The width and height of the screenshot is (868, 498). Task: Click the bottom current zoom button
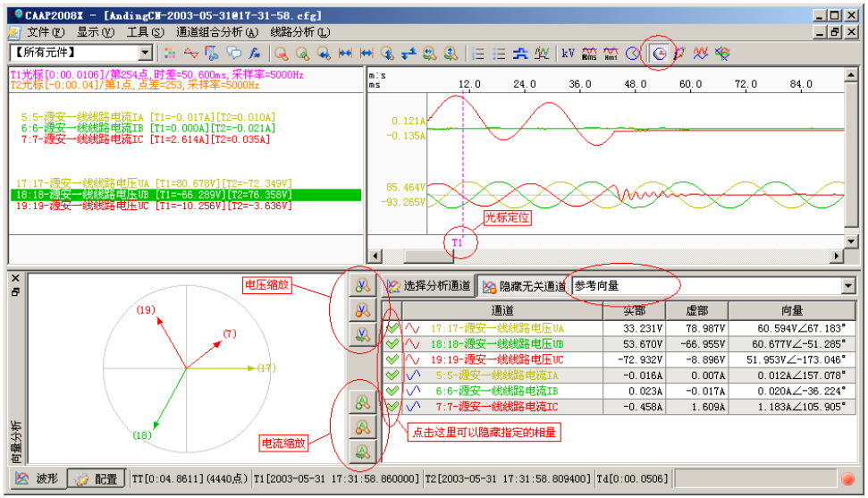click(362, 452)
